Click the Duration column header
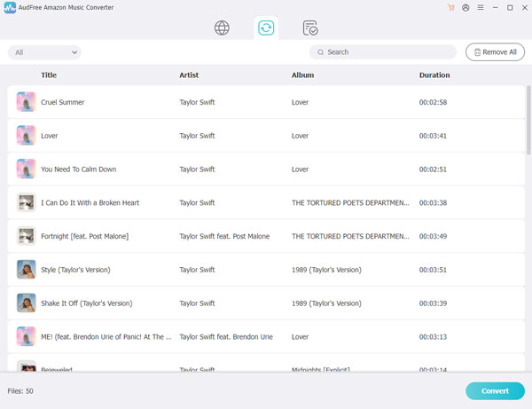Viewport: 532px width, 409px height. (434, 75)
